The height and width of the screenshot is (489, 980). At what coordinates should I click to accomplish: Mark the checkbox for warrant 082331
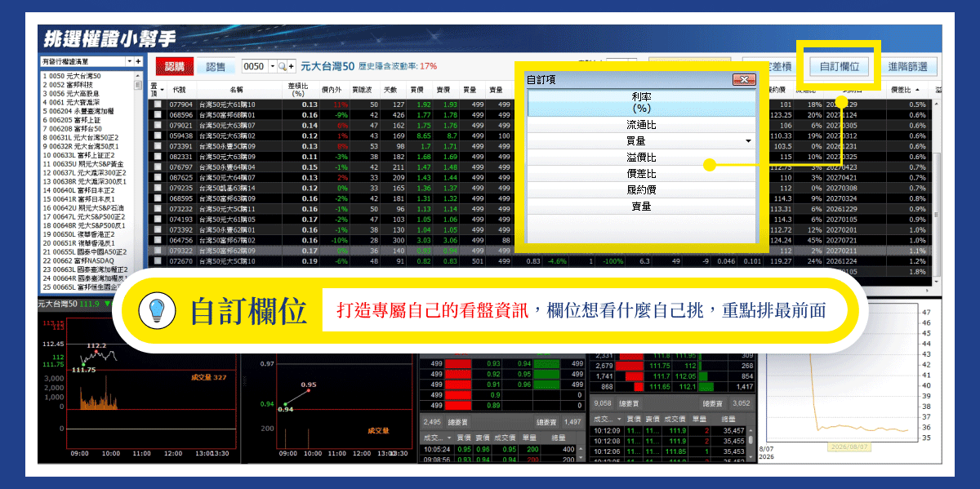coord(157,157)
